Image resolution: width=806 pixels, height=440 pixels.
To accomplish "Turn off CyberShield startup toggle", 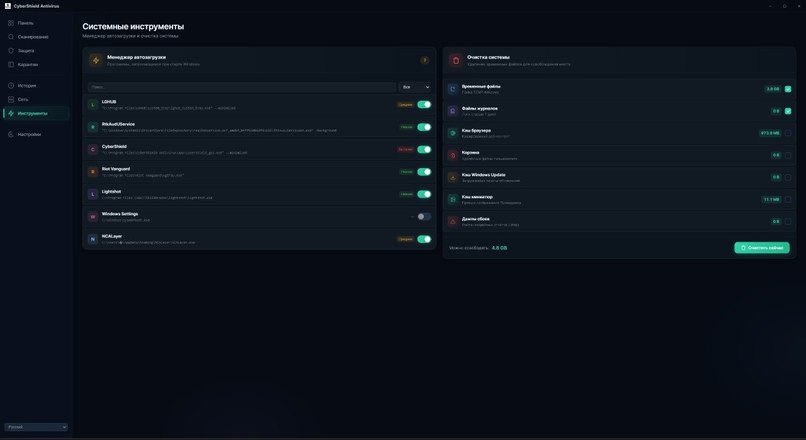I will click(x=424, y=150).
